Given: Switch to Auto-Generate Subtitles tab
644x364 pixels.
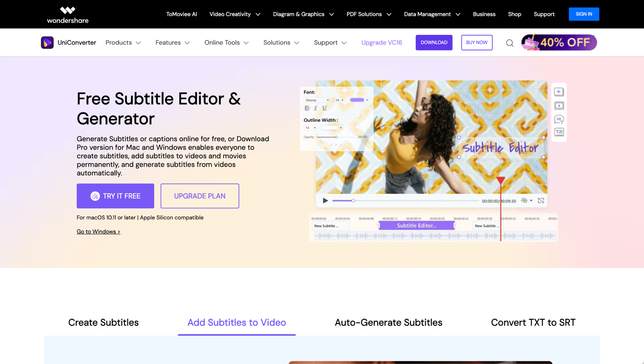Looking at the screenshot, I should point(388,323).
